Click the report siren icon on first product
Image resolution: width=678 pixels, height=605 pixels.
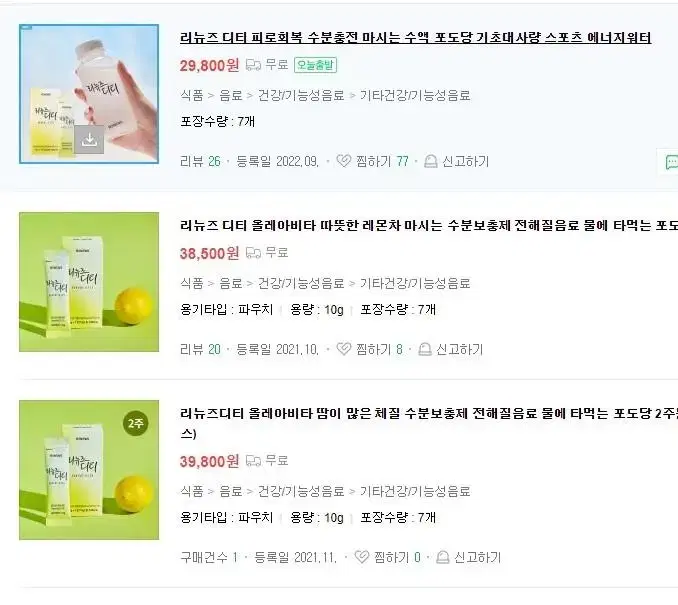430,161
